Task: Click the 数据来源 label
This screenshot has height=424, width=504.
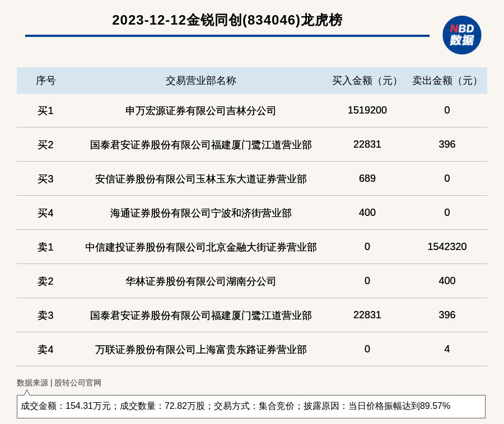Action: coord(32,383)
